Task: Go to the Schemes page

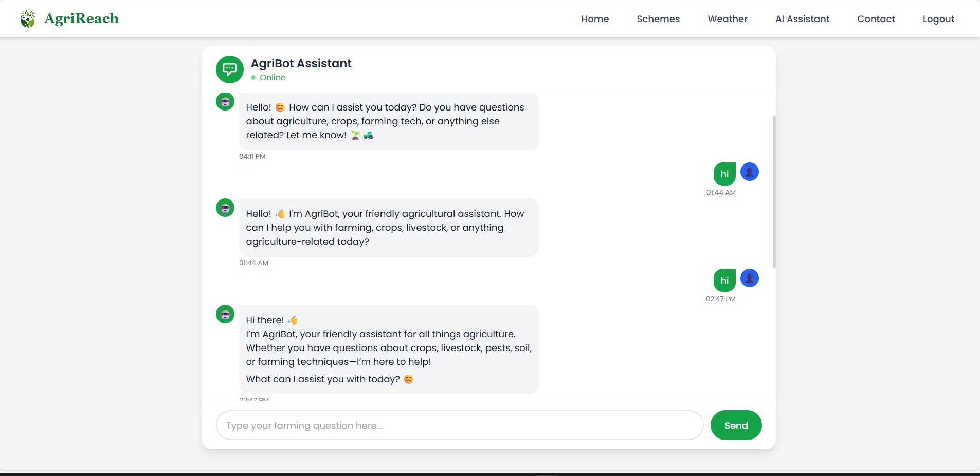Action: coord(658,19)
